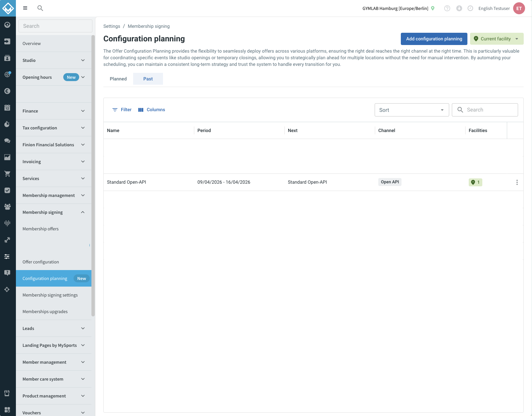Screen dimensions: 532x416
Task: Open the stopwatch icon in left rail
Action: tap(7, 124)
